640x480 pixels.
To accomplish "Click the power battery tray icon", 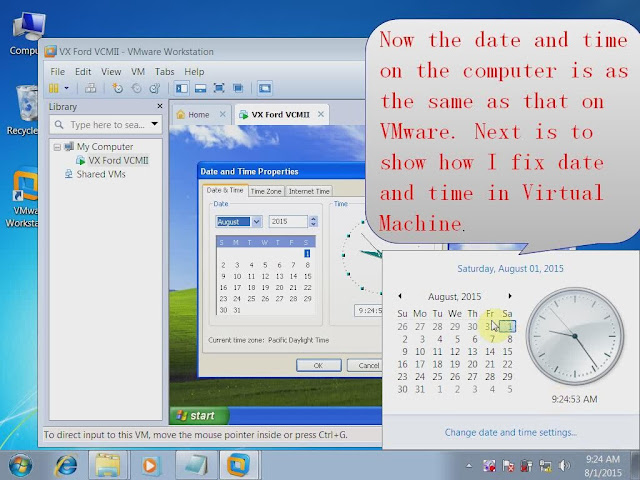I will coord(527,465).
